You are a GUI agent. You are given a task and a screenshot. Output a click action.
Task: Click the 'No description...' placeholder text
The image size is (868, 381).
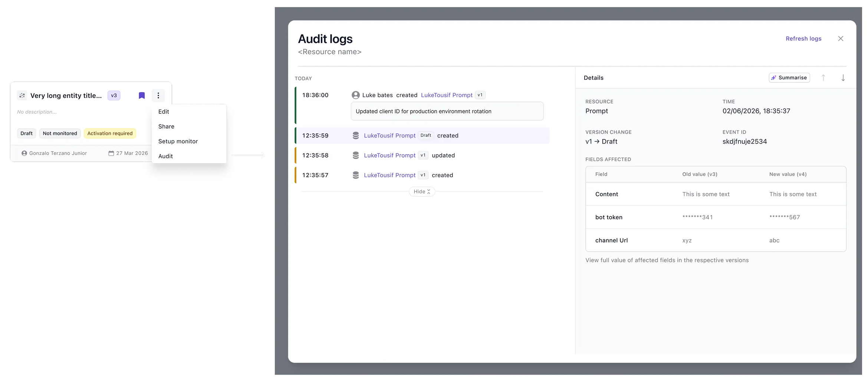point(37,112)
